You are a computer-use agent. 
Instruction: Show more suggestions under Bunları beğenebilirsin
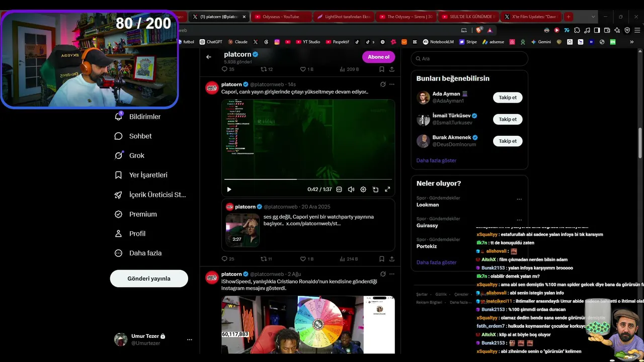tap(436, 160)
